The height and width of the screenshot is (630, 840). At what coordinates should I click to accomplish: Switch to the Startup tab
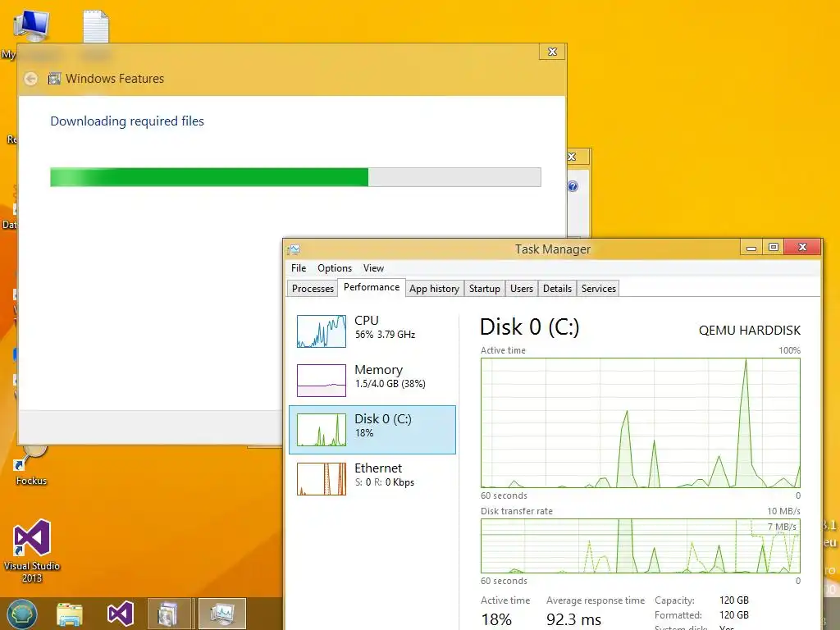[484, 289]
